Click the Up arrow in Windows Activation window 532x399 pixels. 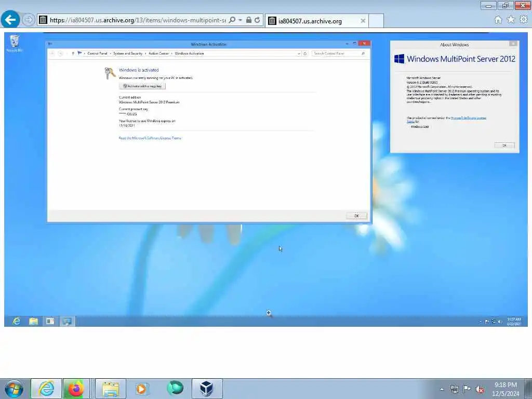(73, 54)
